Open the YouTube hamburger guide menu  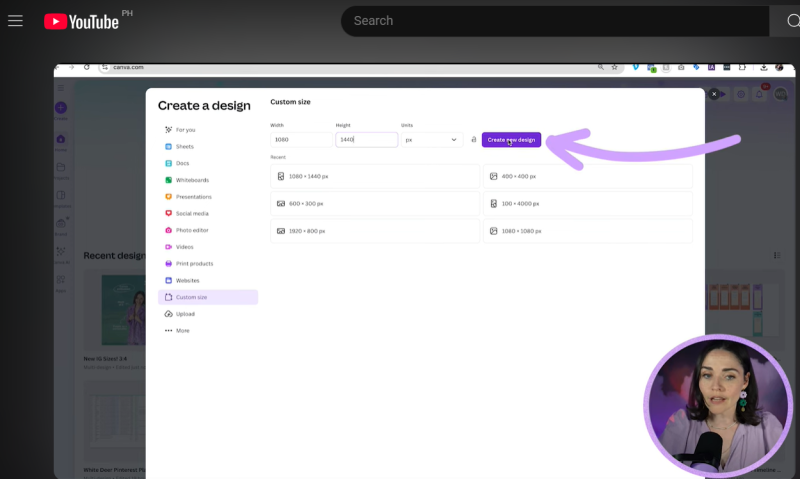click(15, 21)
